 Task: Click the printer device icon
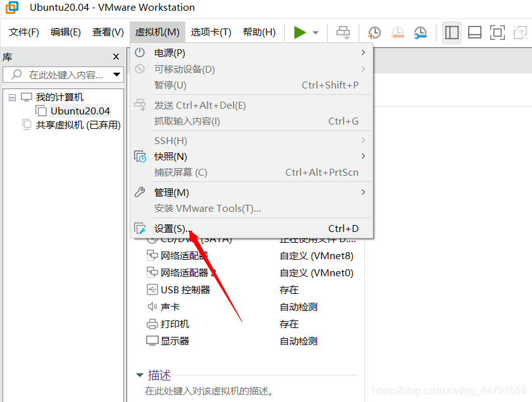[x=152, y=324]
